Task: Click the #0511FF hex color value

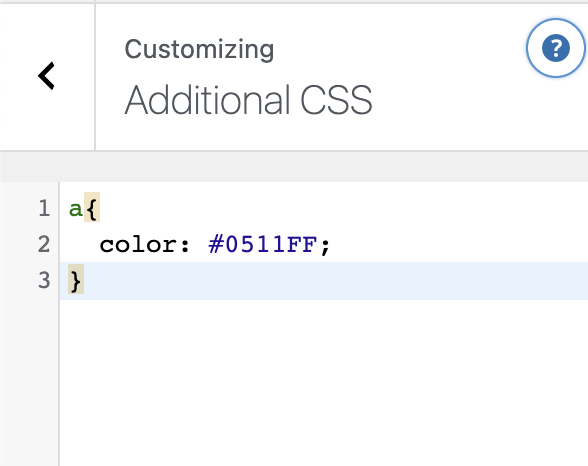Action: [262, 244]
